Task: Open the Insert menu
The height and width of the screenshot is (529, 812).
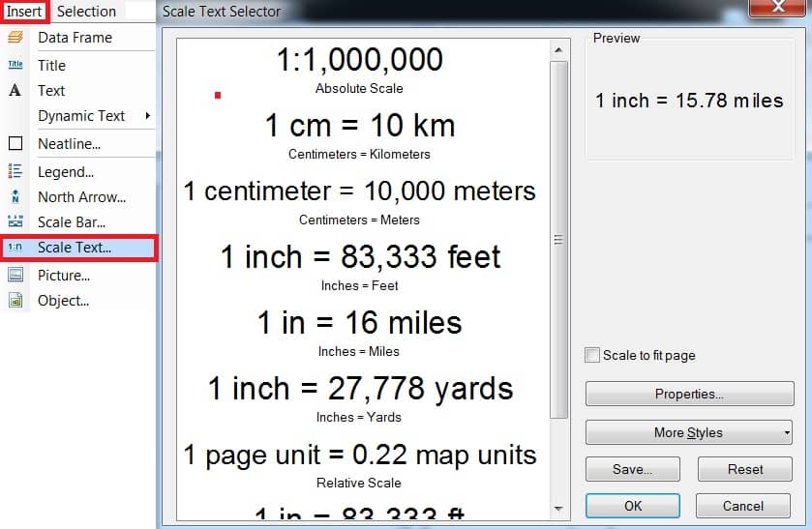Action: point(24,11)
